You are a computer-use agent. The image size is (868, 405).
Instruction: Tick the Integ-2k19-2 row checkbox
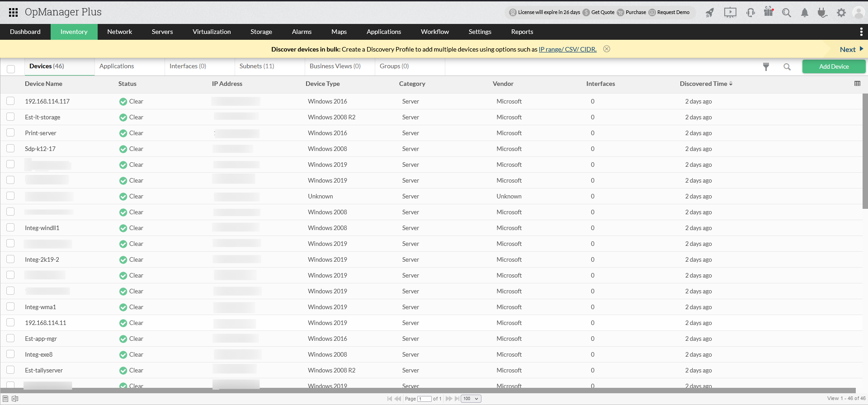[10, 259]
